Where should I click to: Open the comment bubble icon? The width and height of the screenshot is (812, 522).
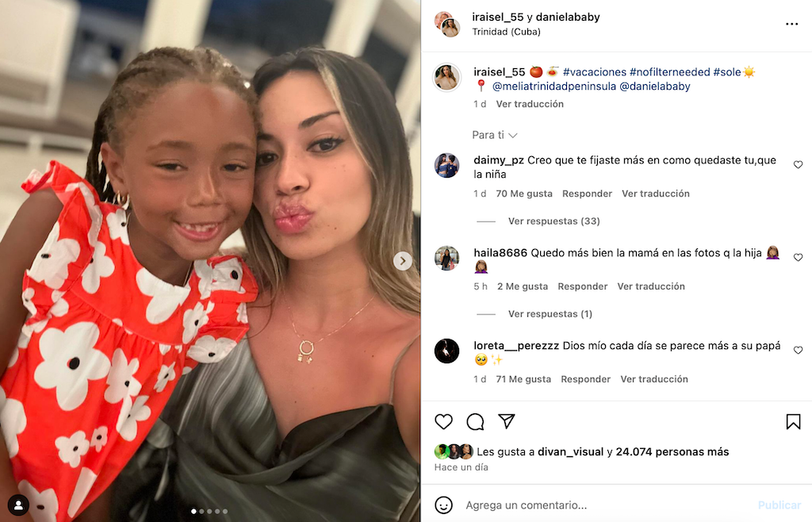(475, 421)
